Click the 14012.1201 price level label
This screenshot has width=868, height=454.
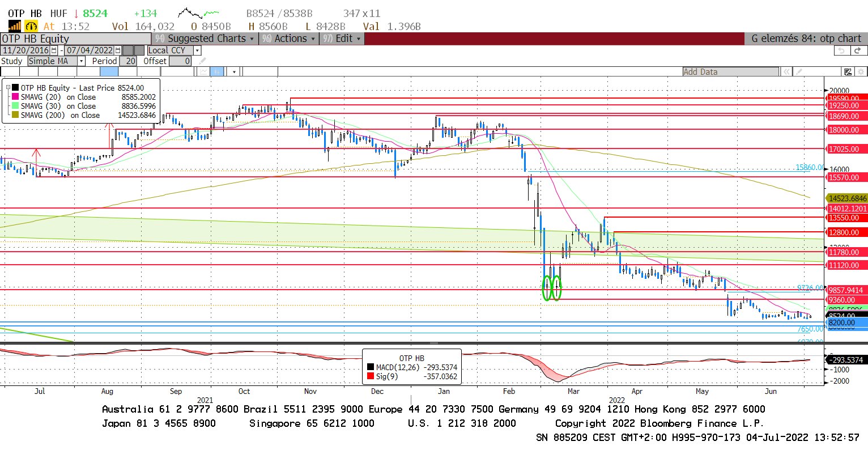tap(847, 209)
